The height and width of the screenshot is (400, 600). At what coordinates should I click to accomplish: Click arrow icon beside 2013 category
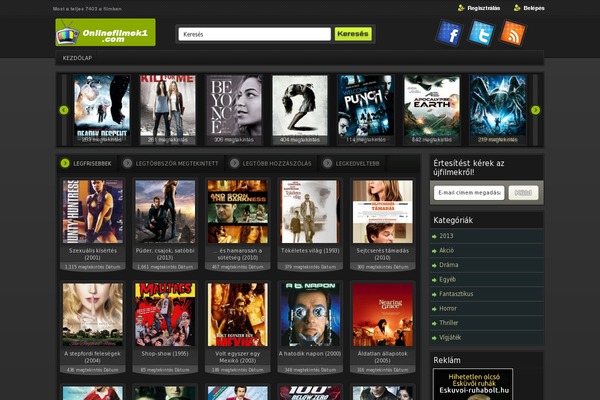pos(434,237)
